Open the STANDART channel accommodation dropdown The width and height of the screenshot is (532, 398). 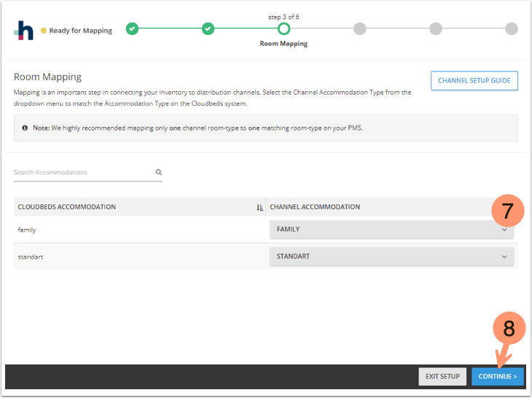click(x=391, y=257)
